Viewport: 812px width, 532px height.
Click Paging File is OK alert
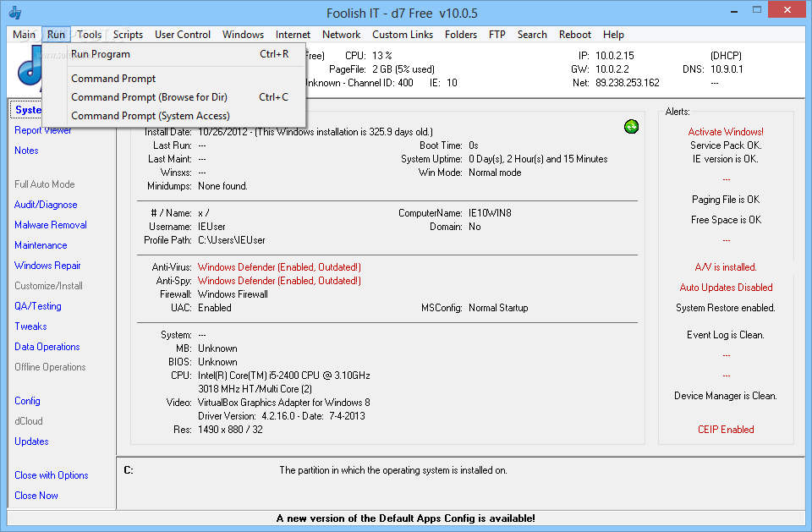click(x=726, y=200)
